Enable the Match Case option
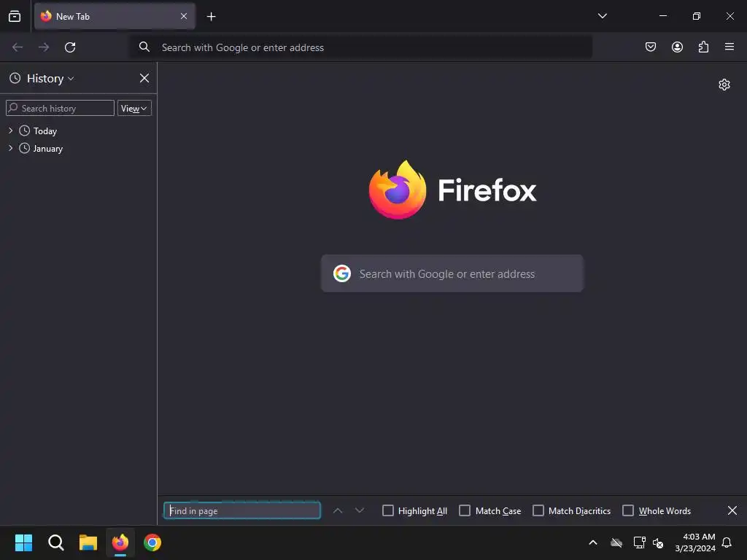 click(465, 510)
